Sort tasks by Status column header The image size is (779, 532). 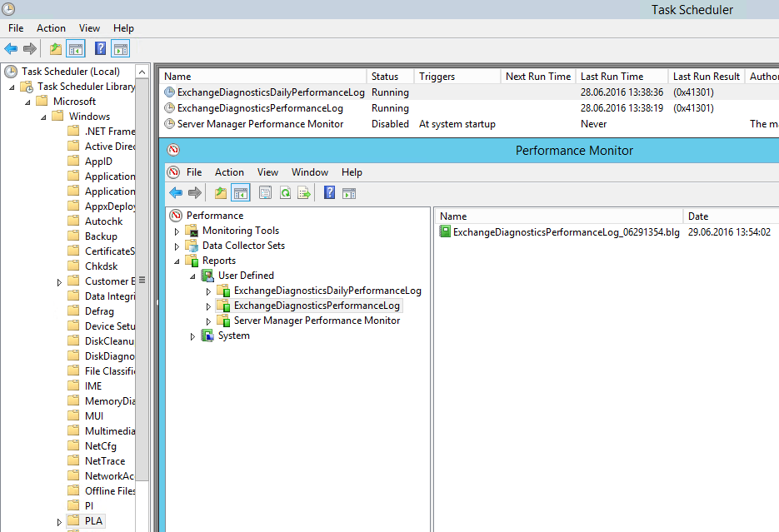391,77
